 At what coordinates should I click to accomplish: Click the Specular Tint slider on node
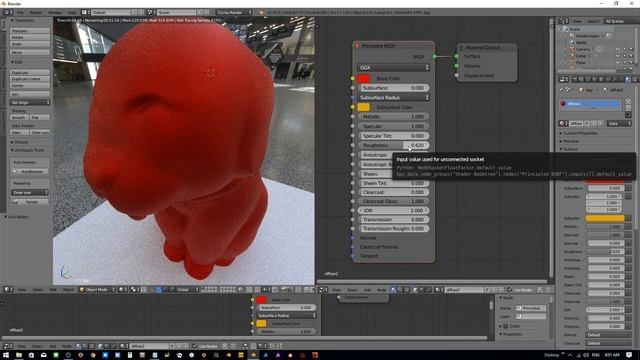[393, 136]
